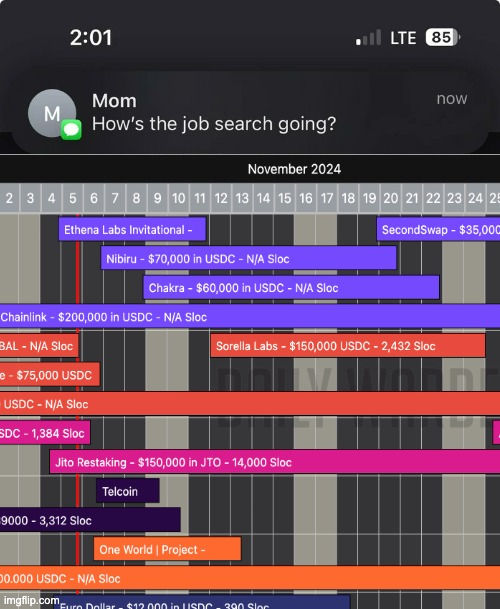500x609 pixels.
Task: Open the Telcoin contest bar
Action: [128, 491]
